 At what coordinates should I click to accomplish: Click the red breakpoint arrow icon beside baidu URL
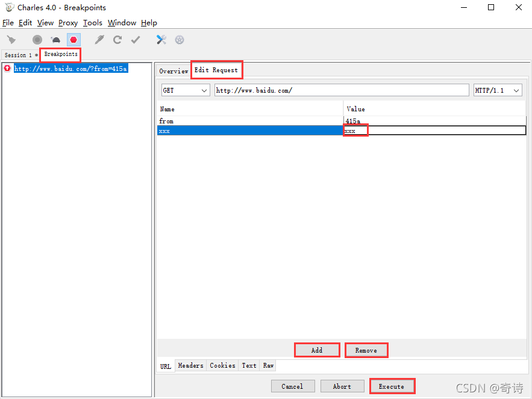(x=7, y=69)
